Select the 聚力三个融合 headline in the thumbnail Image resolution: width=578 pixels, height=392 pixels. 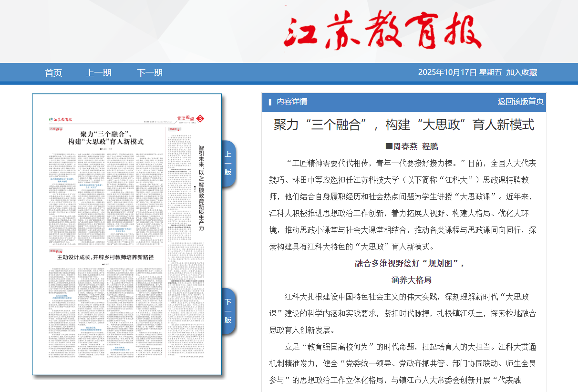click(x=106, y=138)
